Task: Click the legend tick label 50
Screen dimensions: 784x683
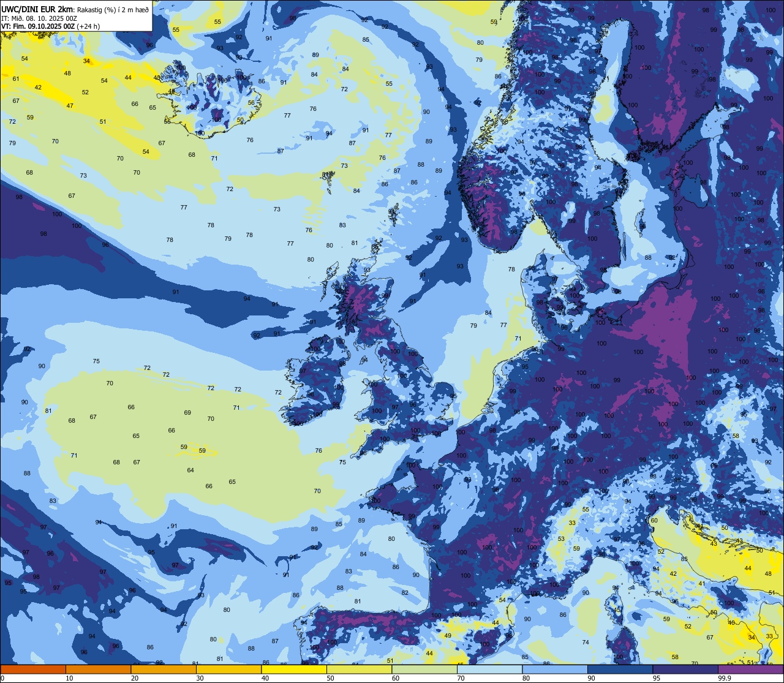Action: 330,678
